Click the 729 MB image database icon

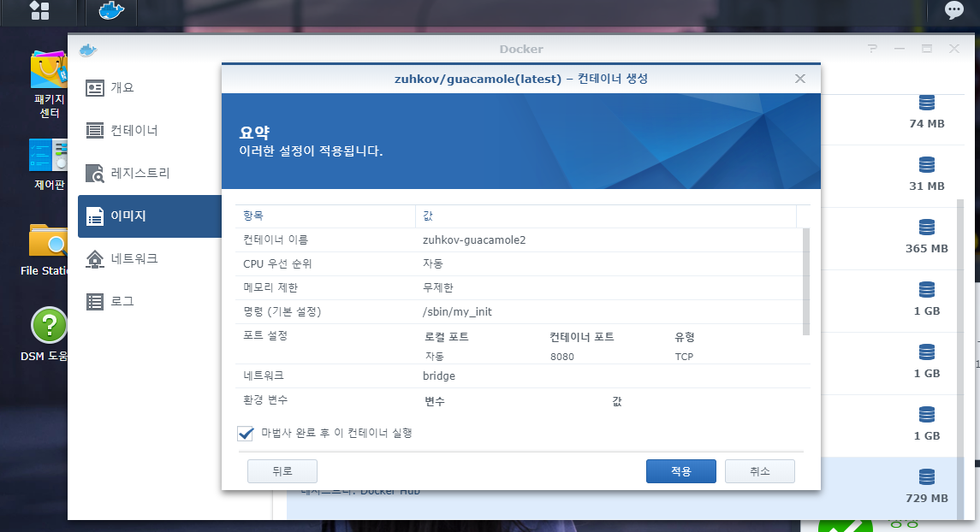click(927, 477)
